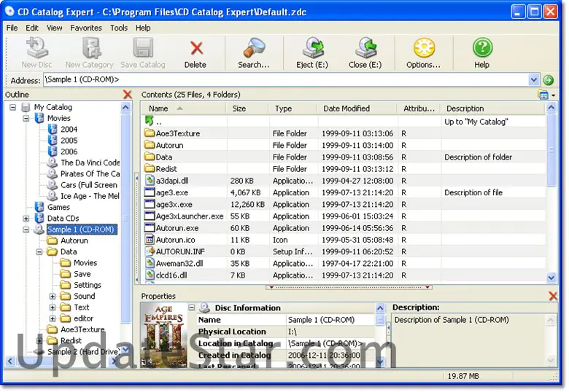The height and width of the screenshot is (392, 569).
Task: Click the Properties scroll-down arrow
Action: [380, 361]
